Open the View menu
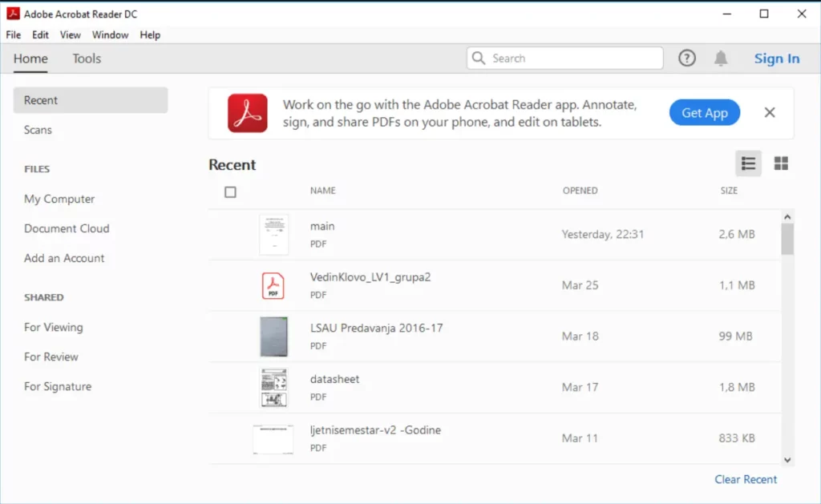This screenshot has width=821, height=504. tap(70, 34)
